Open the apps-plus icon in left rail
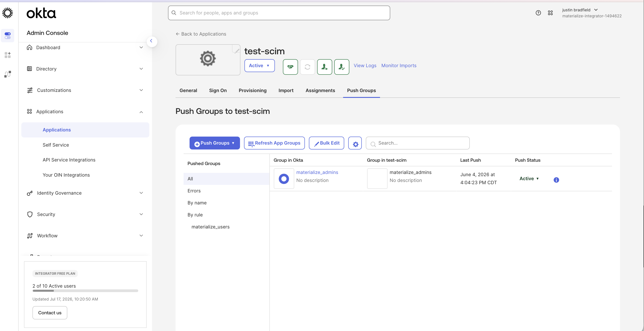Viewport: 644px width, 331px height. point(8,55)
